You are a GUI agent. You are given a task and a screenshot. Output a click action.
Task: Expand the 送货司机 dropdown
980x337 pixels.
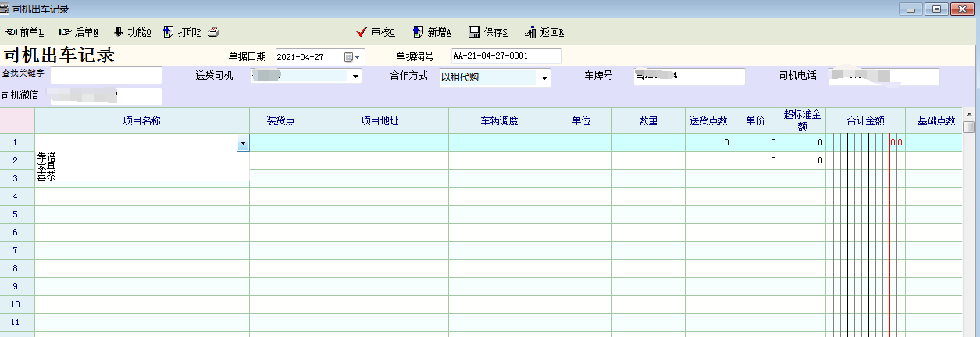(355, 77)
